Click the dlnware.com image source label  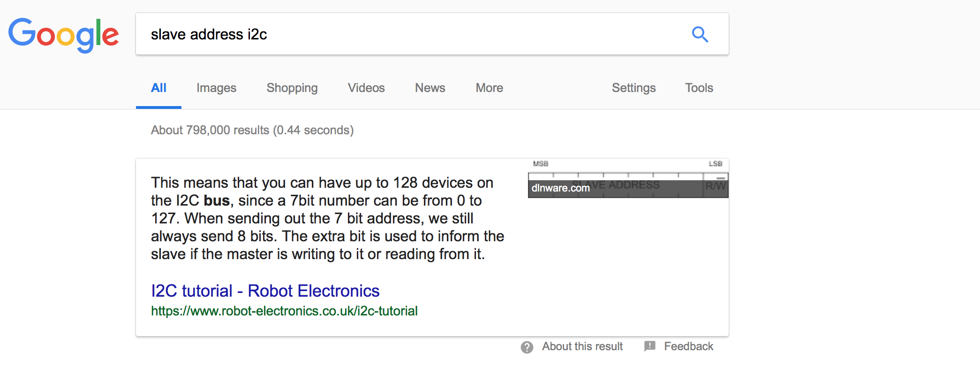coord(560,188)
